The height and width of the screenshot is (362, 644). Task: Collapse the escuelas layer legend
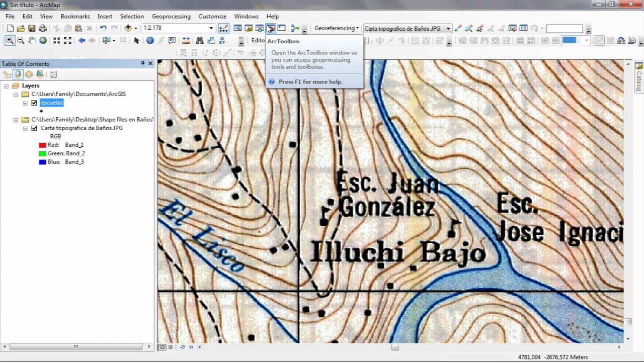25,103
